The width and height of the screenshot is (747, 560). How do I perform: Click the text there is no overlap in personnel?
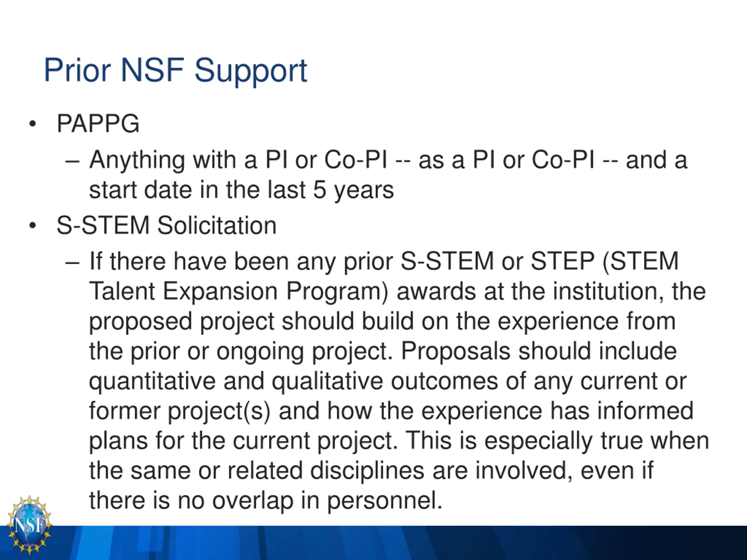tap(266, 501)
